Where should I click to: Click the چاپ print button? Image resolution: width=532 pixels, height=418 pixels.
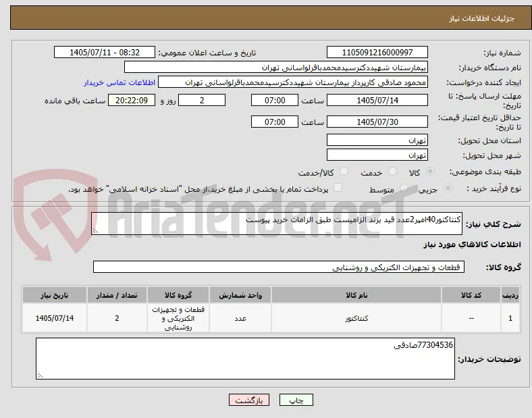pos(296,400)
